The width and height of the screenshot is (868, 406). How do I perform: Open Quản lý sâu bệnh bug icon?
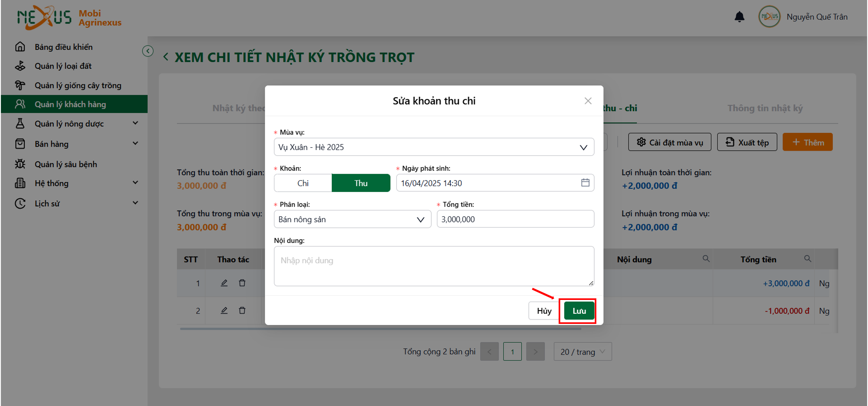pos(20,164)
